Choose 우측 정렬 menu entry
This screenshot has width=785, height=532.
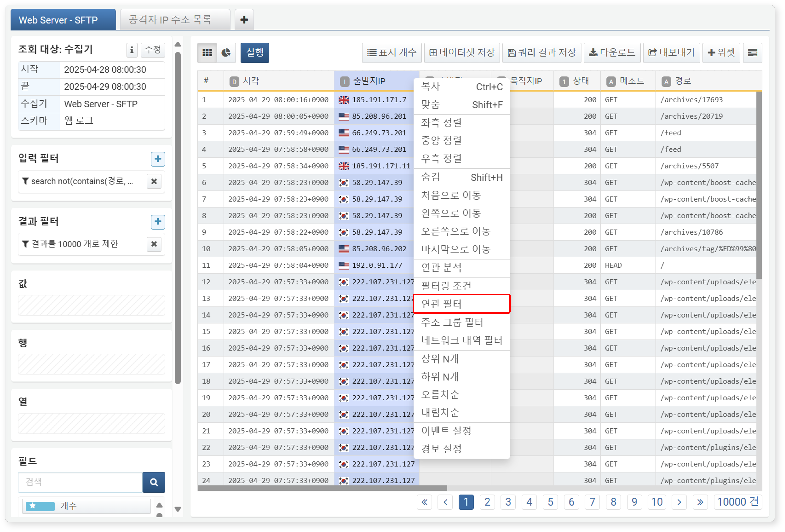click(462, 158)
